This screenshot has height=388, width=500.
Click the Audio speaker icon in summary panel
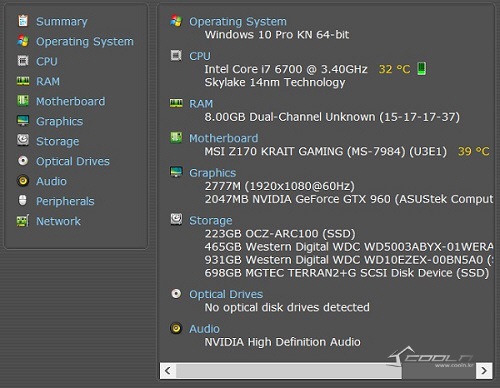coord(176,328)
